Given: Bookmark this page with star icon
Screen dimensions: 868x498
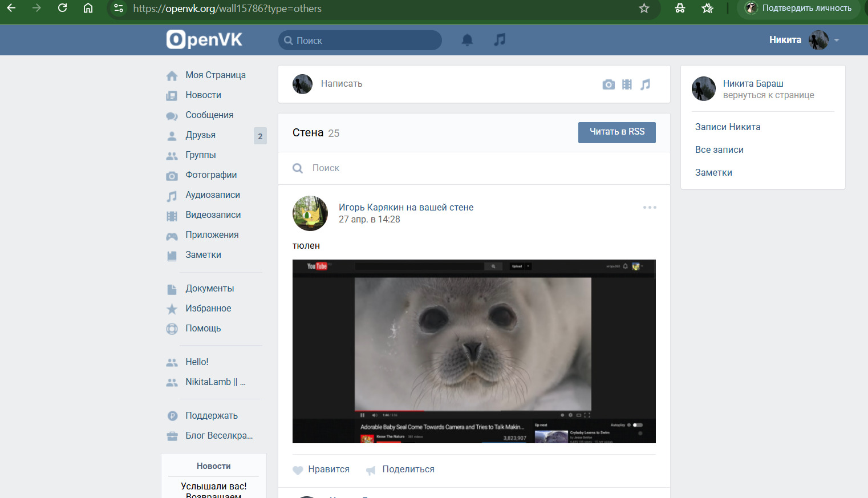Looking at the screenshot, I should point(644,8).
